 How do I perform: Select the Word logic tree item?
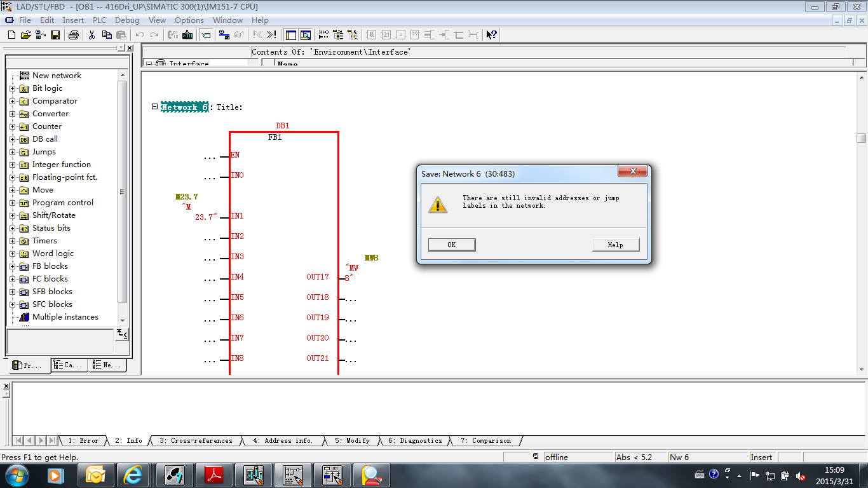(x=53, y=254)
